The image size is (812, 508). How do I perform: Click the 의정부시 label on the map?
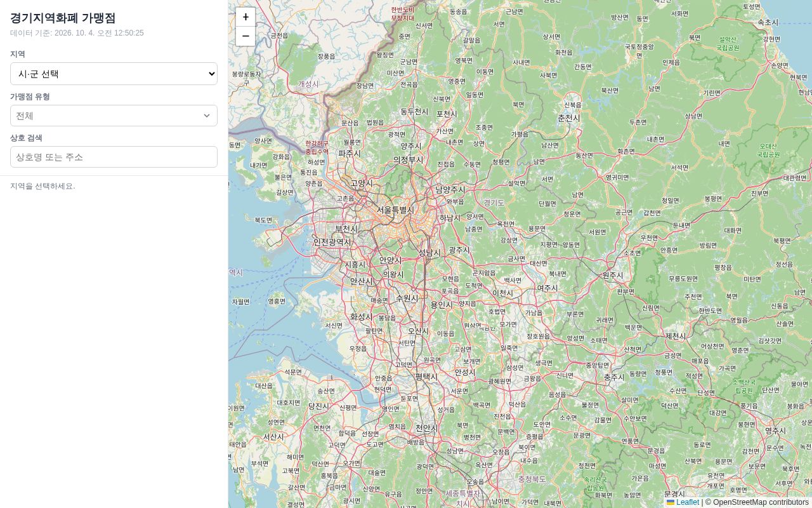coord(408,159)
